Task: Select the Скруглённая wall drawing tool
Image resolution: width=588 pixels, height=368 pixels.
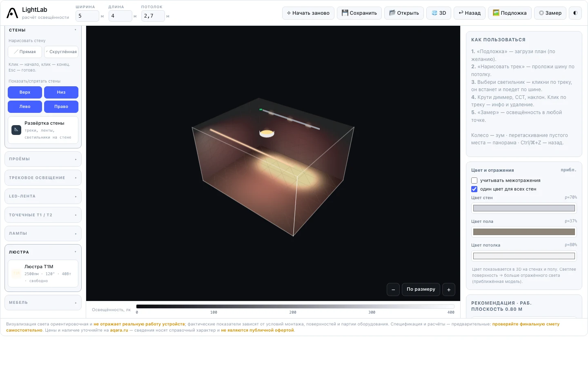Action: pyautogui.click(x=61, y=52)
